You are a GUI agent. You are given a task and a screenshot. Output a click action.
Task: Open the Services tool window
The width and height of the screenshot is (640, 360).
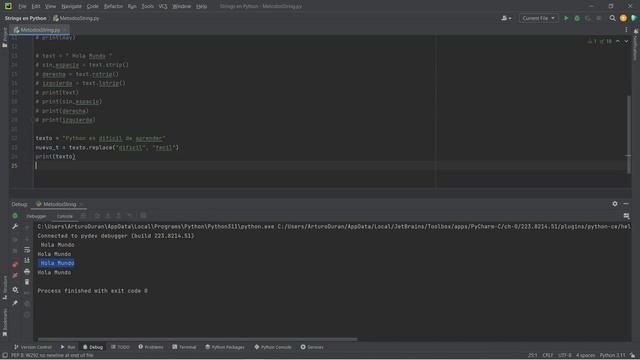(x=312, y=347)
